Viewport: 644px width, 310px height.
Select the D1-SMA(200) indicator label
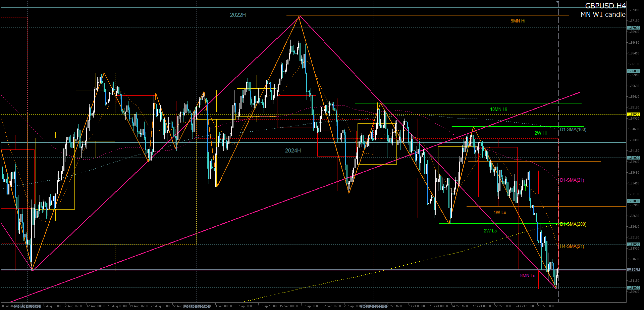pyautogui.click(x=573, y=224)
